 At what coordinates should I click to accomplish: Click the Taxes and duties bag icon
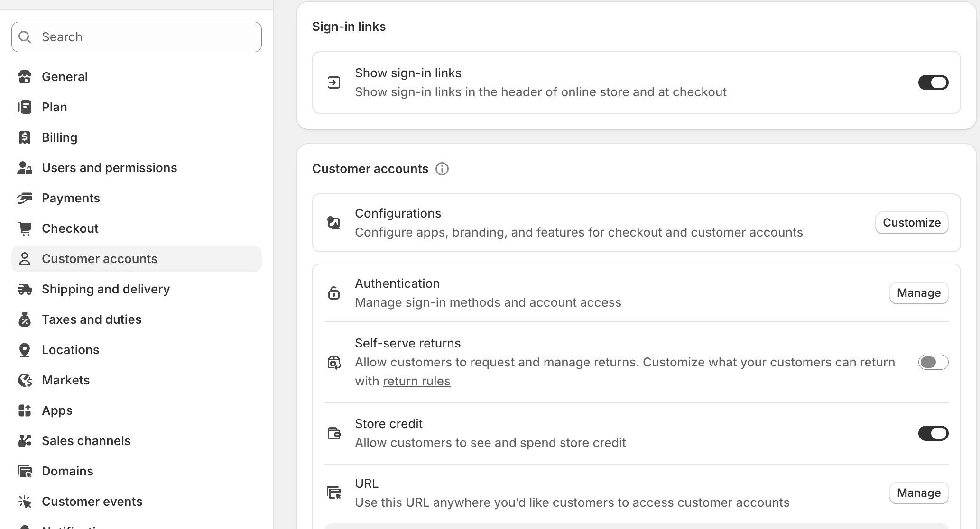coord(25,319)
